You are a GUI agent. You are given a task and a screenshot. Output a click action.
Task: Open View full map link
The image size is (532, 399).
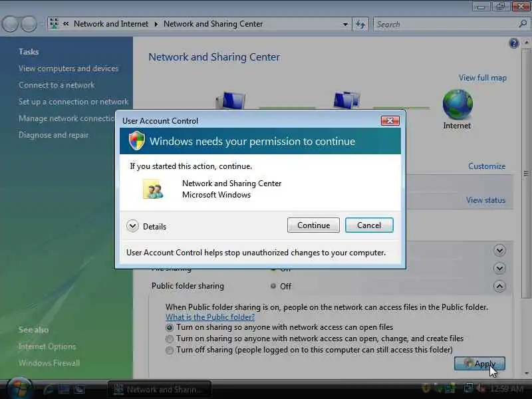(483, 78)
